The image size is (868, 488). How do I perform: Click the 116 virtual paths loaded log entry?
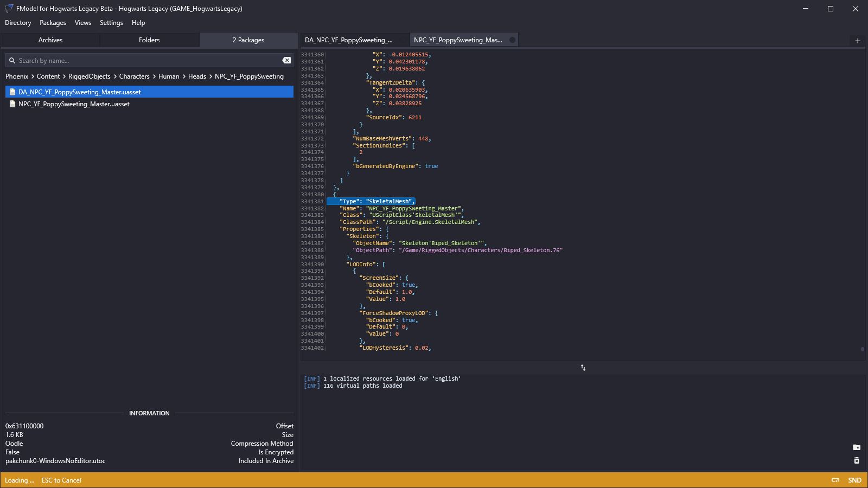click(353, 386)
